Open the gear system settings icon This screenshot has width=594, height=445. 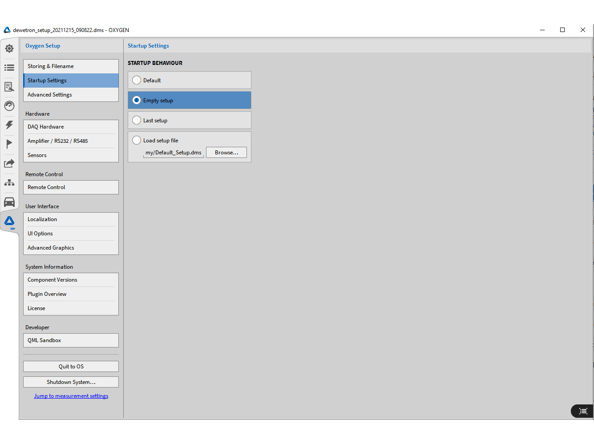(x=9, y=48)
